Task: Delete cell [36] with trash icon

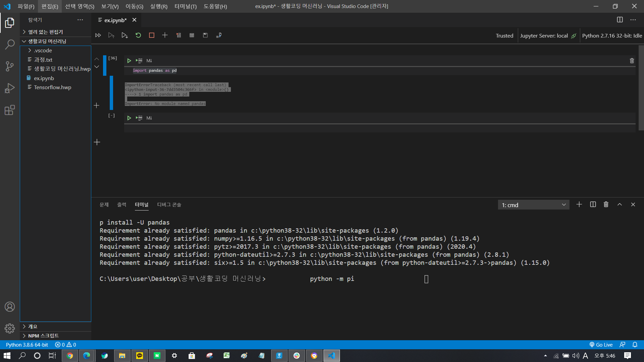Action: pyautogui.click(x=632, y=61)
